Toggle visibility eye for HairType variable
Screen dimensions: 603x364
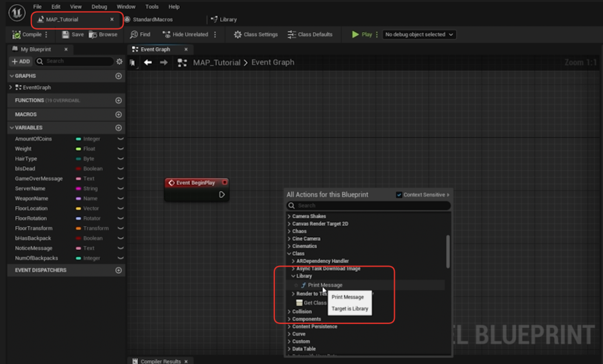pyautogui.click(x=120, y=159)
